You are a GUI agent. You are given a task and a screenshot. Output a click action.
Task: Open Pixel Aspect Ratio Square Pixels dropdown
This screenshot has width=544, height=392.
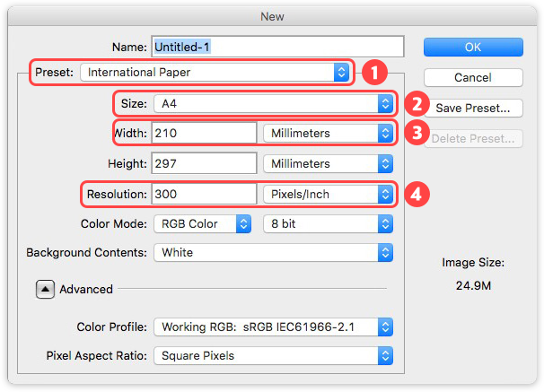point(273,355)
